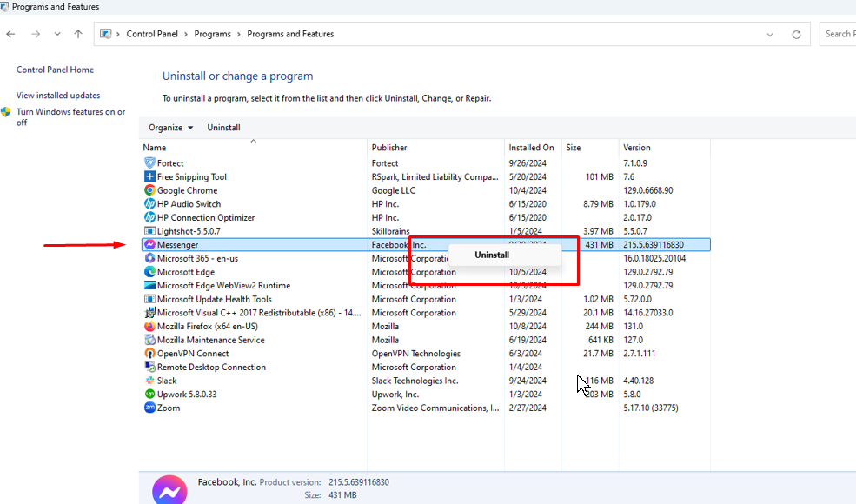This screenshot has height=504, width=856.
Task: Select the Slack icon in program list
Action: point(149,381)
